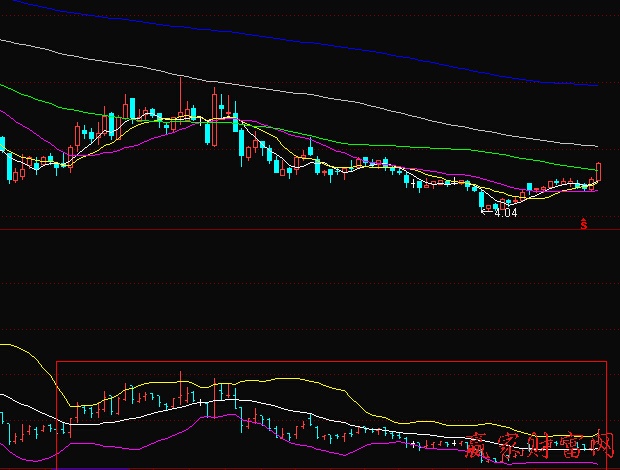Screen dimensions: 620x470
Task: Click the red S signal marker
Action: tap(584, 224)
